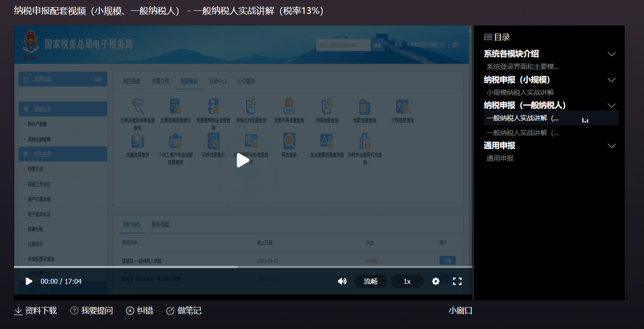Open the 做笔记 note-taking icon
Screen dimensions: 644x329
pos(170,311)
